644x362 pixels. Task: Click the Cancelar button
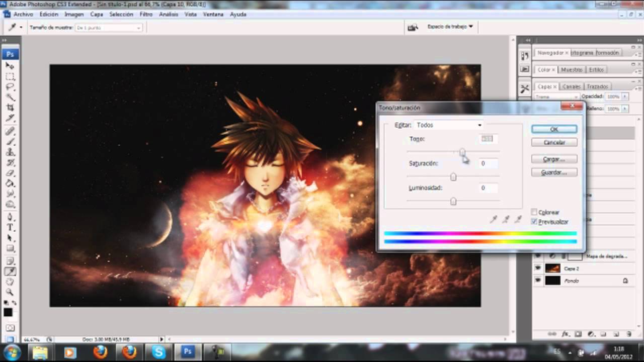[554, 142]
